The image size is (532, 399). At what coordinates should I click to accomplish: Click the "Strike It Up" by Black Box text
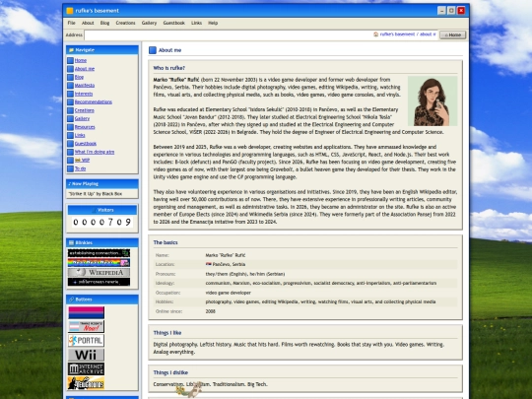(96, 194)
